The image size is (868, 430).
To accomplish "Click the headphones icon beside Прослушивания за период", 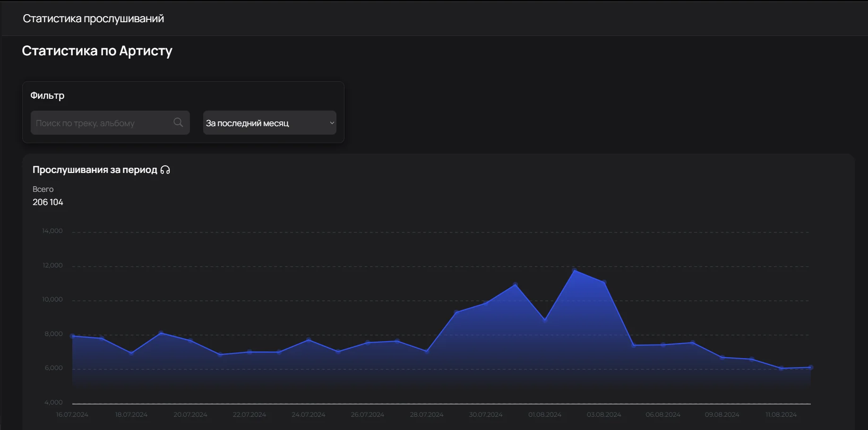I will click(x=165, y=170).
